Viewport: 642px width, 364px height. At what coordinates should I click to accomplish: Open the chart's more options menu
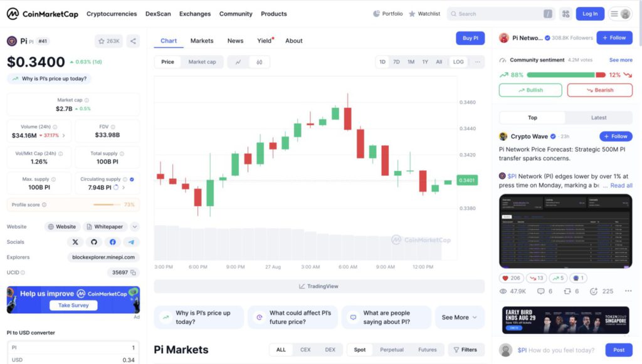click(x=478, y=62)
